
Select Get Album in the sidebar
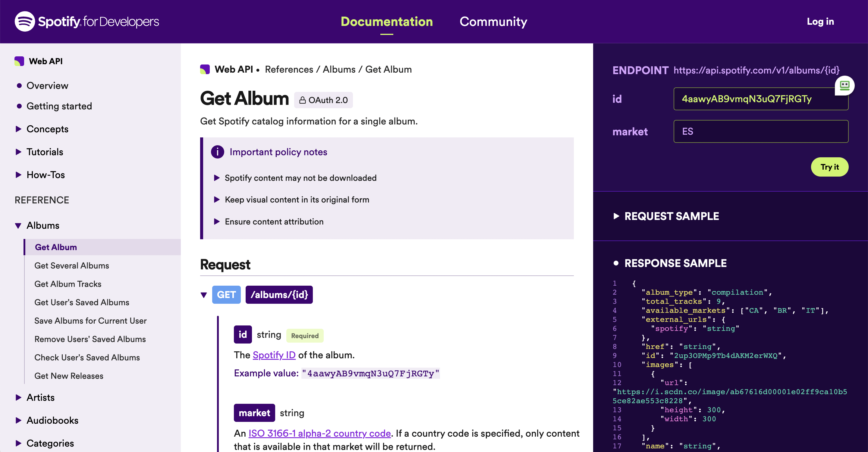[102, 247]
